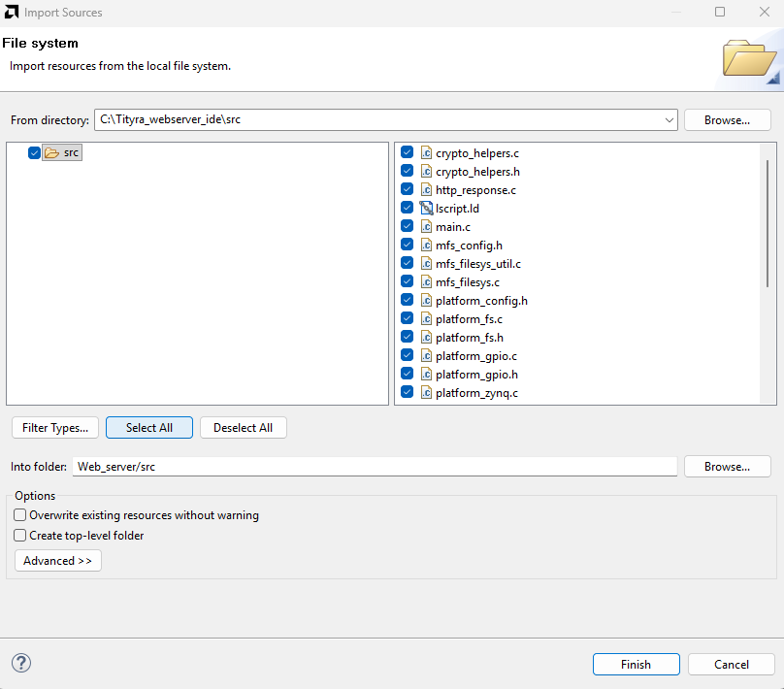Open the Filter Types dialog
The height and width of the screenshot is (689, 784).
click(55, 428)
